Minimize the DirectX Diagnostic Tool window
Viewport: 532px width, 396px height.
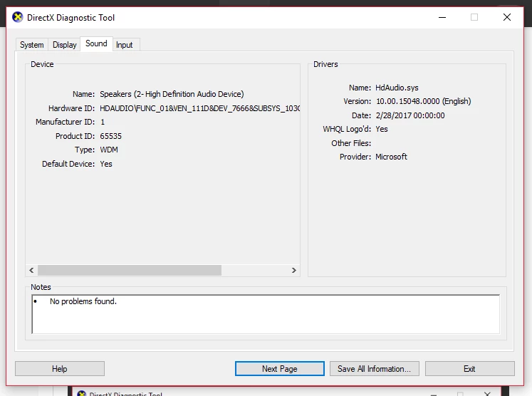(x=442, y=17)
